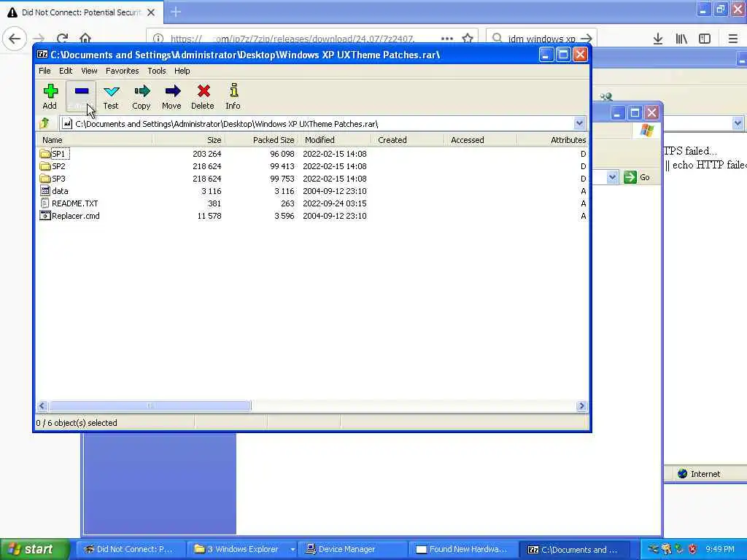Submit the Firefox search arrow
The width and height of the screenshot is (747, 560).
[x=587, y=39]
